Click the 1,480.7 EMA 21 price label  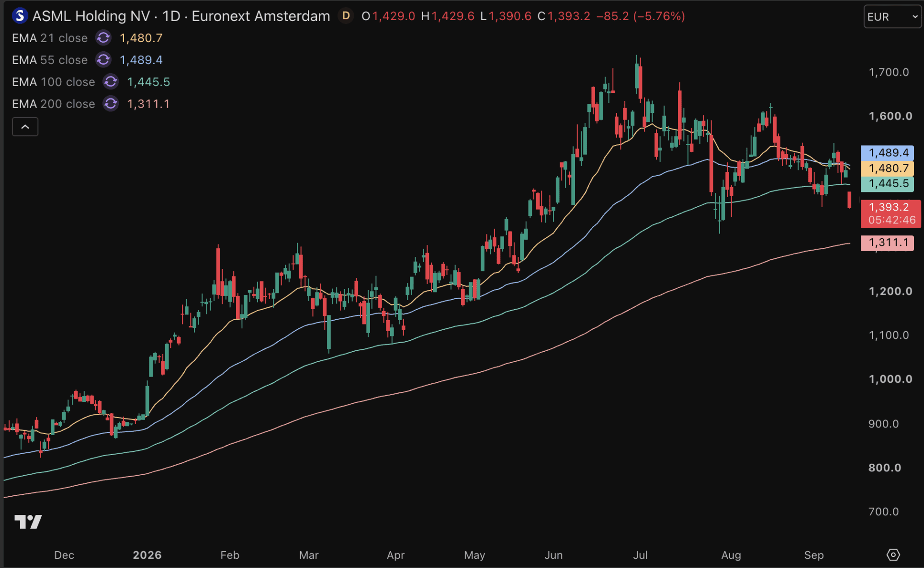pyautogui.click(x=888, y=168)
